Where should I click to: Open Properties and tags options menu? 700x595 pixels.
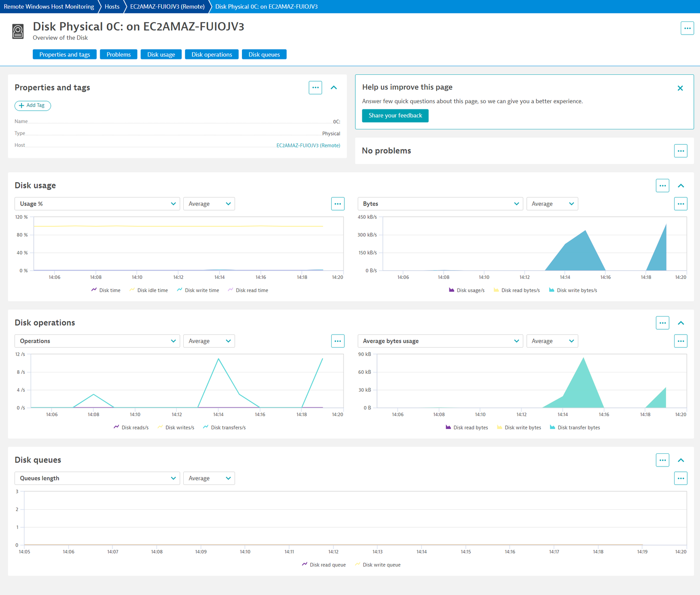click(315, 87)
